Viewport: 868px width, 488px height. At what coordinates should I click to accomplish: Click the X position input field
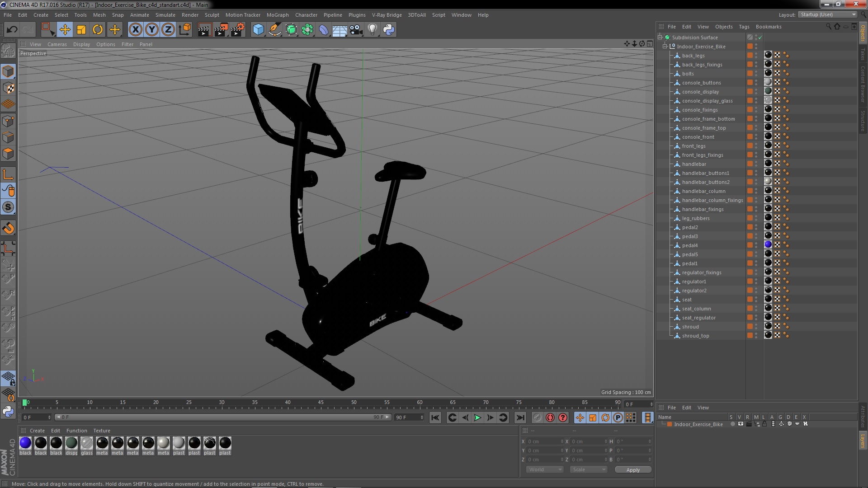tap(545, 441)
